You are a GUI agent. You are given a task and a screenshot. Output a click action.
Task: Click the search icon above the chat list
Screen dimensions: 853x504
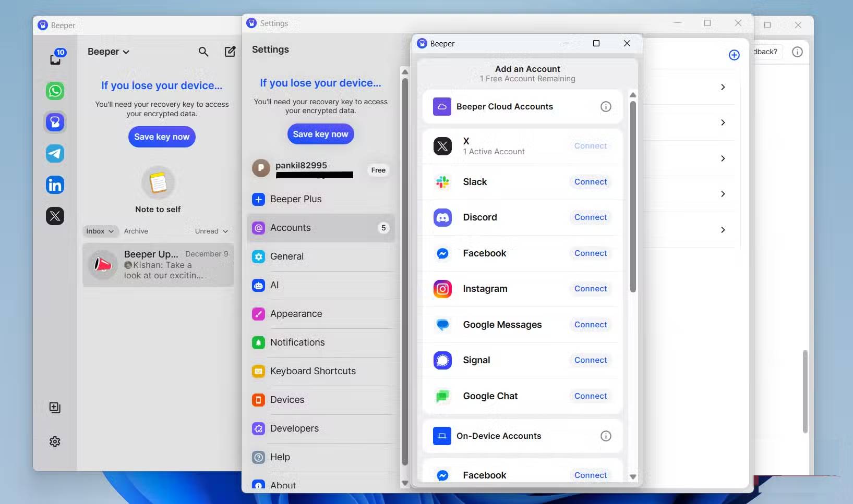(x=203, y=52)
